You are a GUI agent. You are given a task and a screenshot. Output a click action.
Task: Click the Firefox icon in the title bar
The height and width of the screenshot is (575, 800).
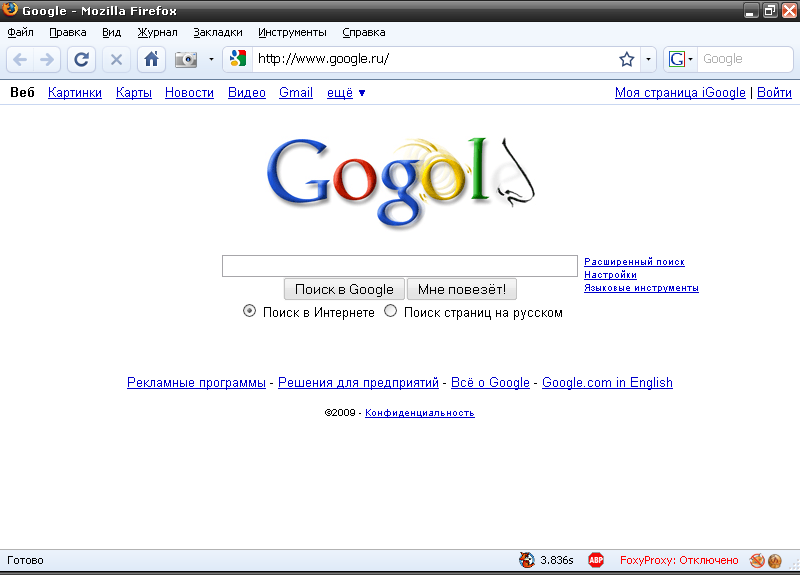click(x=10, y=10)
